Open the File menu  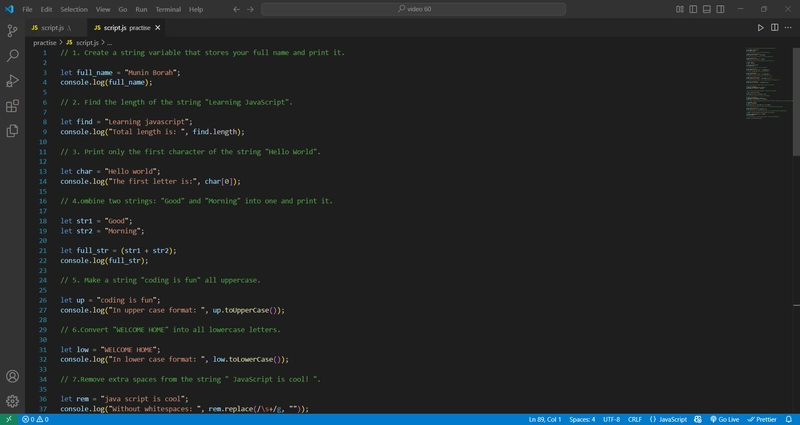pyautogui.click(x=27, y=9)
